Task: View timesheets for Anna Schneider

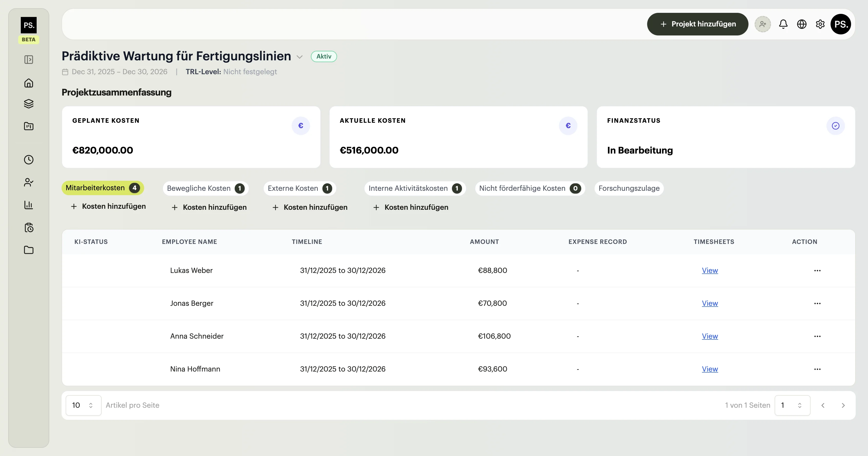Action: tap(710, 336)
